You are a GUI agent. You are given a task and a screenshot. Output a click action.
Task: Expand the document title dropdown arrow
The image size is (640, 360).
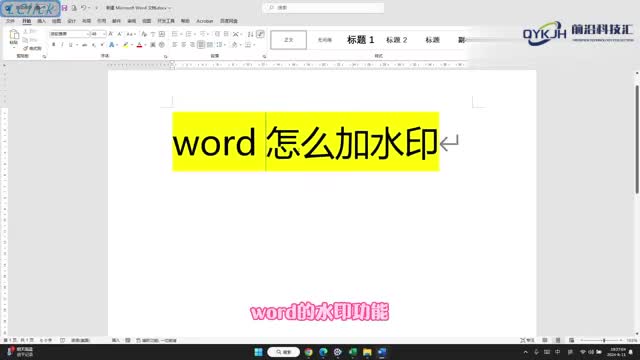pos(169,8)
